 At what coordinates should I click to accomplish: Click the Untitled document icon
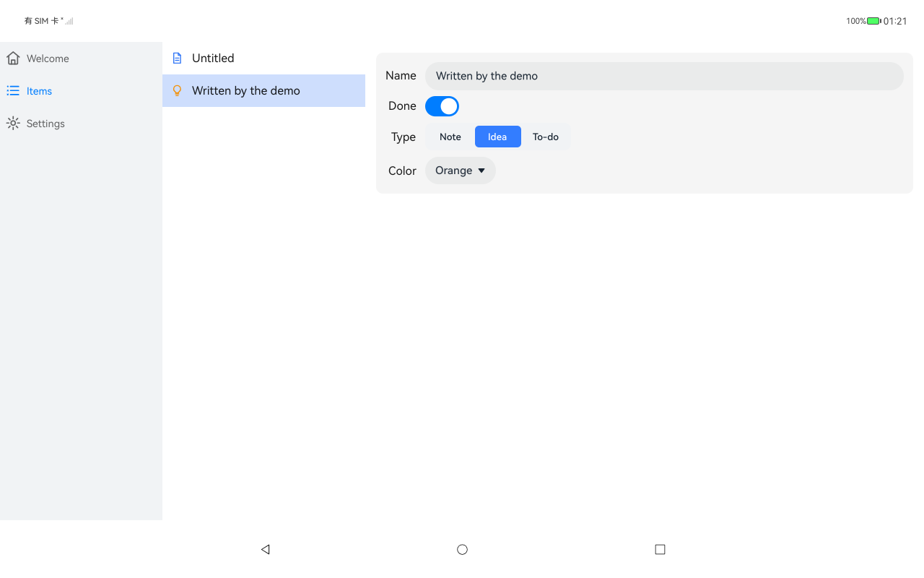[x=177, y=59]
